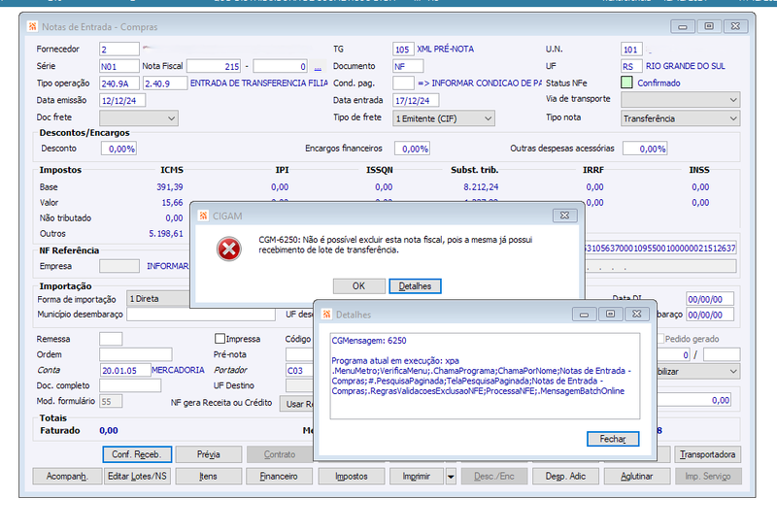Click the UF field RS

631,66
